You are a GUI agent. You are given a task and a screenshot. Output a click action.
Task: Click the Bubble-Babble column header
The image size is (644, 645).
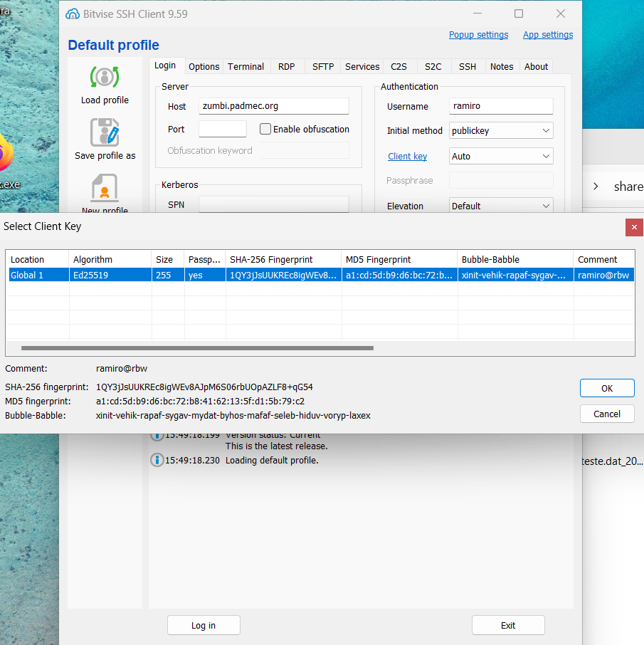tap(515, 260)
